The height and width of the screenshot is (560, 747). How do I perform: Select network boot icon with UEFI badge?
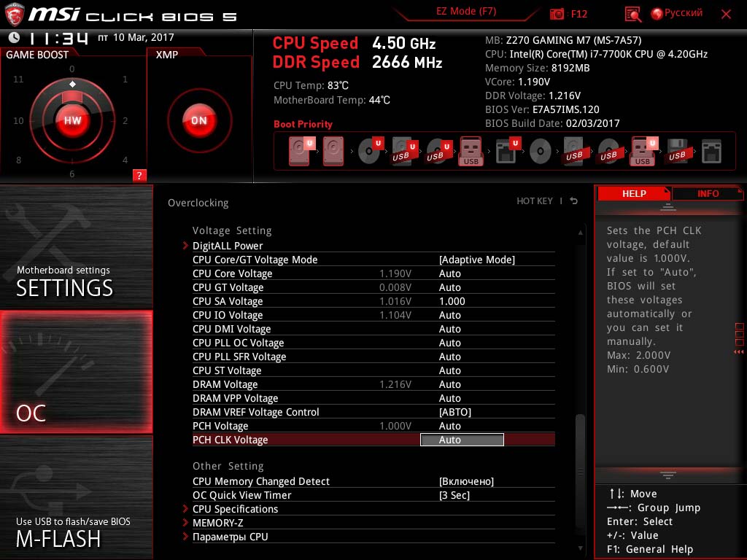[508, 150]
